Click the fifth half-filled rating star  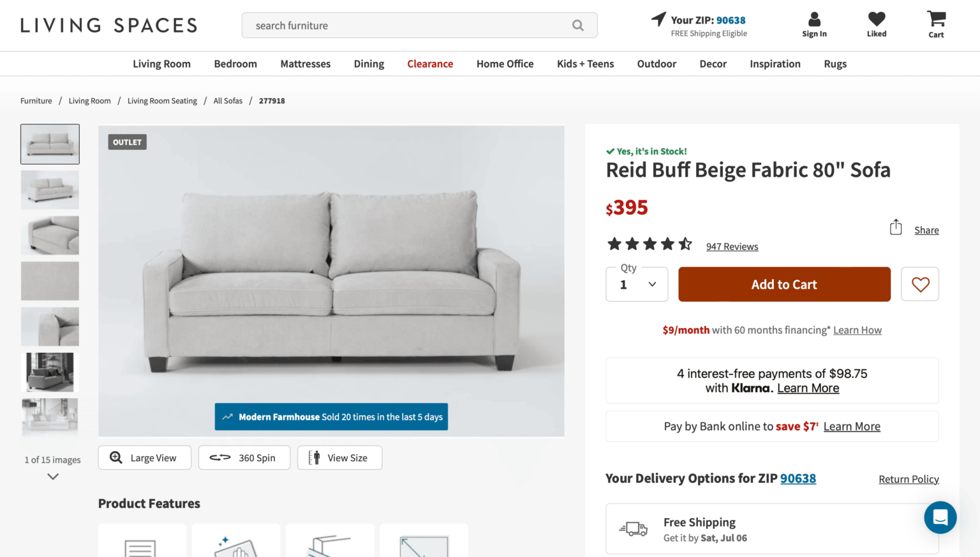tap(685, 243)
